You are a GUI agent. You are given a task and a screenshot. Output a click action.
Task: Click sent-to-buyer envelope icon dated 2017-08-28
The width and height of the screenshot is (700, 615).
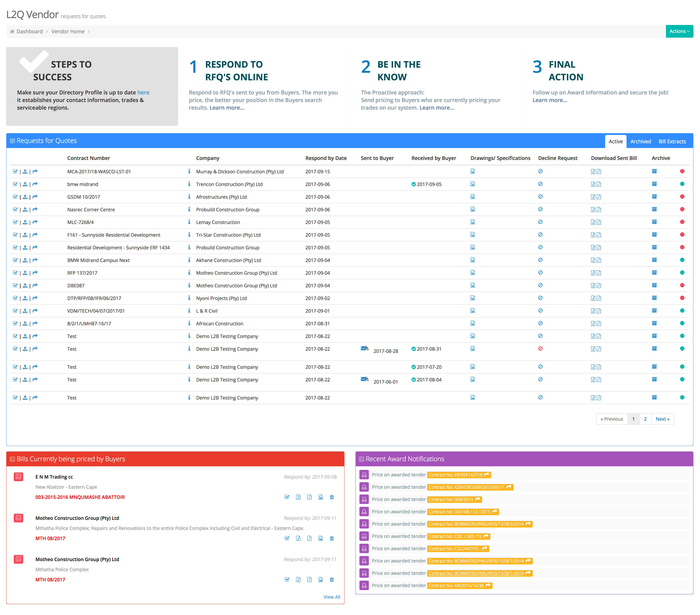(364, 348)
